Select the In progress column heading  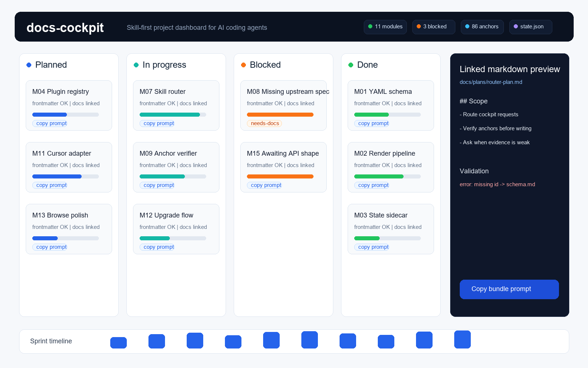click(164, 65)
